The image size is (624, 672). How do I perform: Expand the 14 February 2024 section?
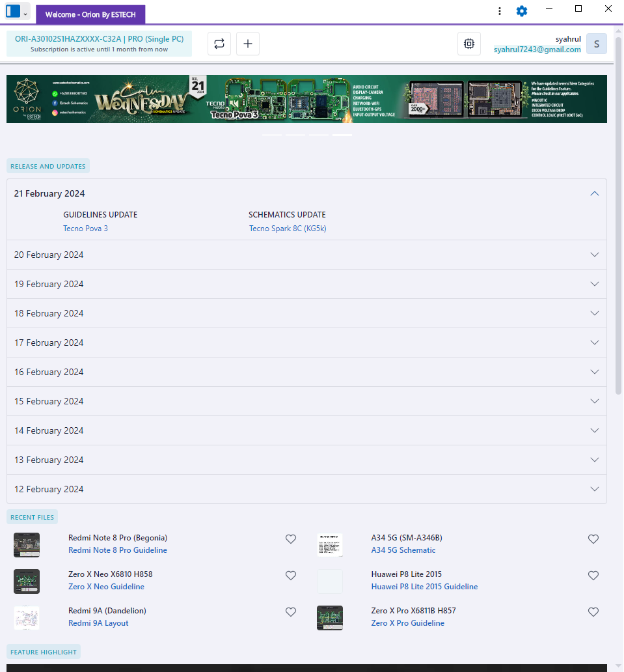(306, 430)
